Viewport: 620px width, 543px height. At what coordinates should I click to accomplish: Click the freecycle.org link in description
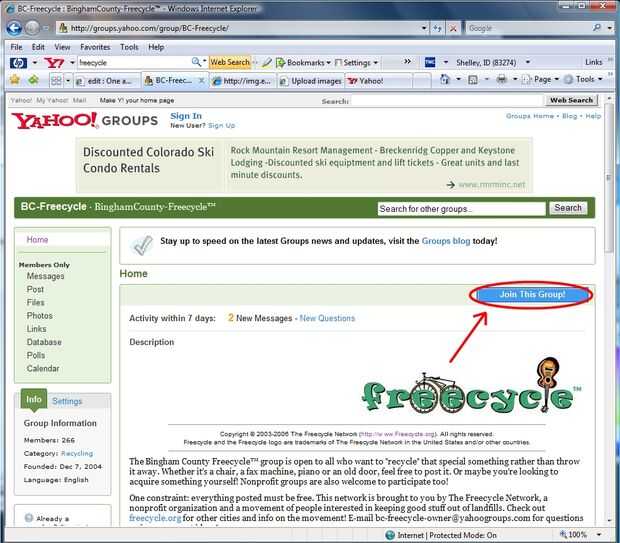(155, 518)
